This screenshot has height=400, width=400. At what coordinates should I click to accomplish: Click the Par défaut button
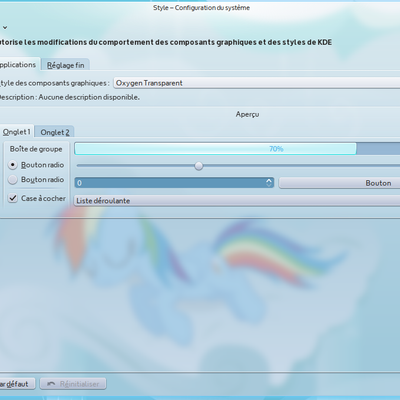tap(17, 384)
